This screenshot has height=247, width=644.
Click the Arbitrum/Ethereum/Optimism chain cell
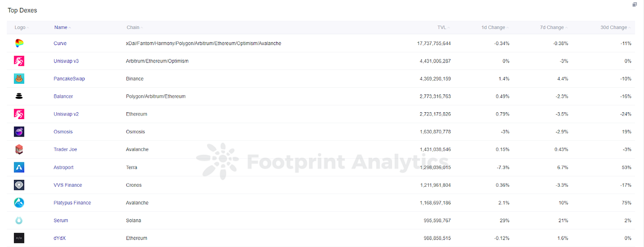157,61
